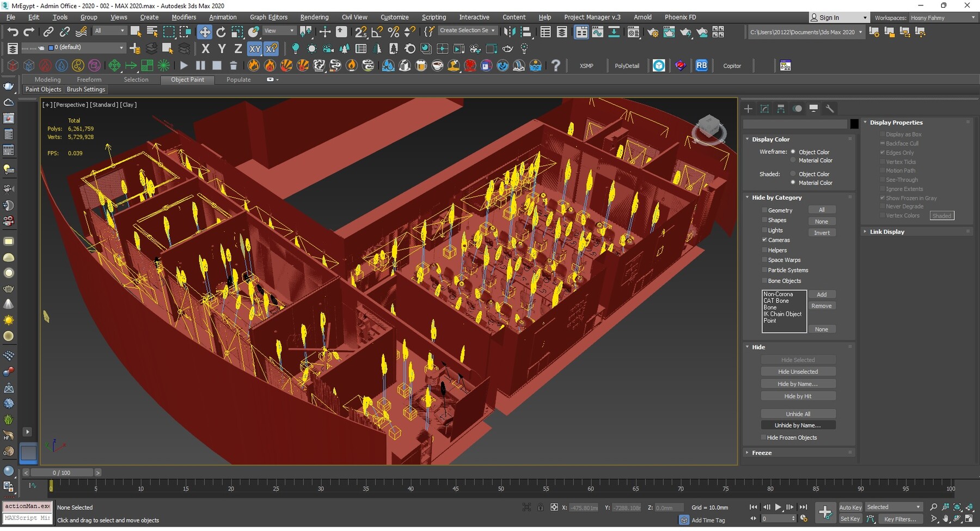Click the Play Animation button
This screenshot has height=531, width=980.
pos(778,507)
